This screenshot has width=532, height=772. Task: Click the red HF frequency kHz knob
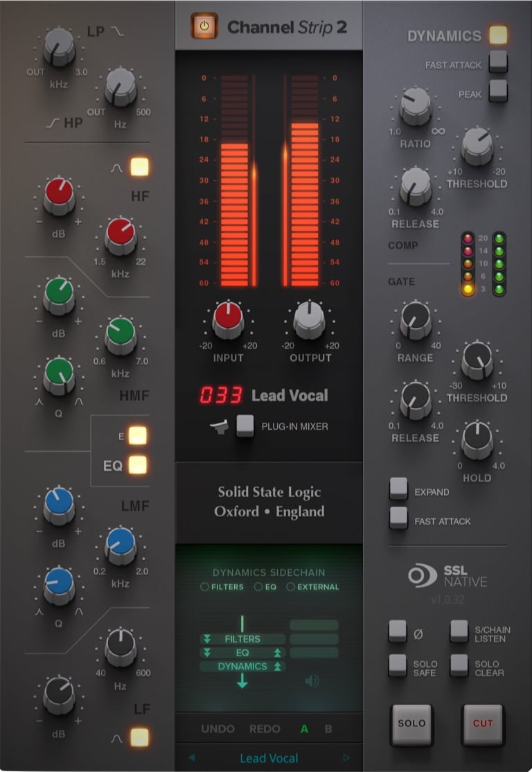pos(121,236)
